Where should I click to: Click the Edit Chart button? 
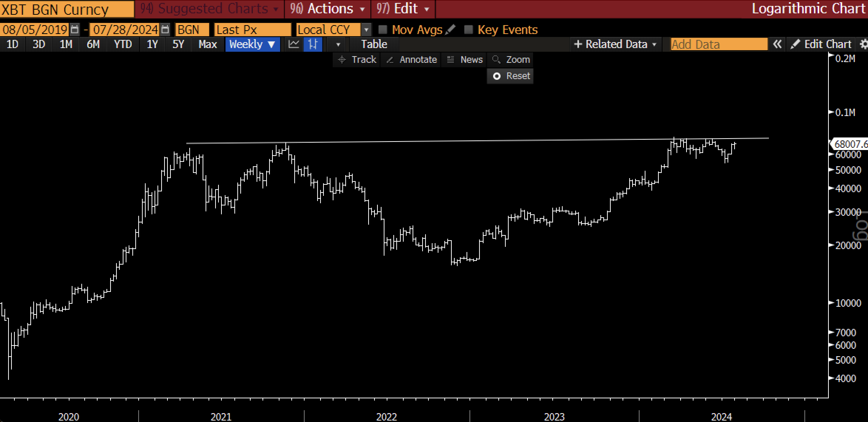coord(821,44)
